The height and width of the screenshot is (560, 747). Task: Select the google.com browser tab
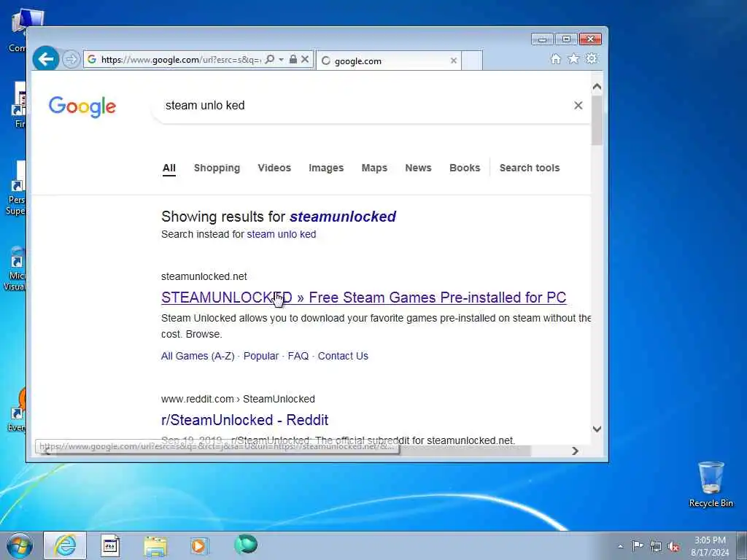(388, 61)
